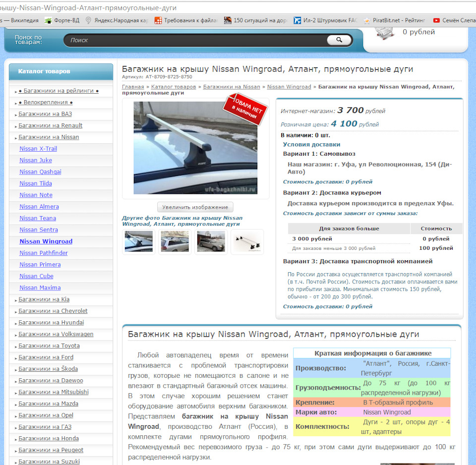Open Ил-2 Штурмовик FAQ bookmark
Viewport: 476px width, 465px height.
pyautogui.click(x=325, y=20)
